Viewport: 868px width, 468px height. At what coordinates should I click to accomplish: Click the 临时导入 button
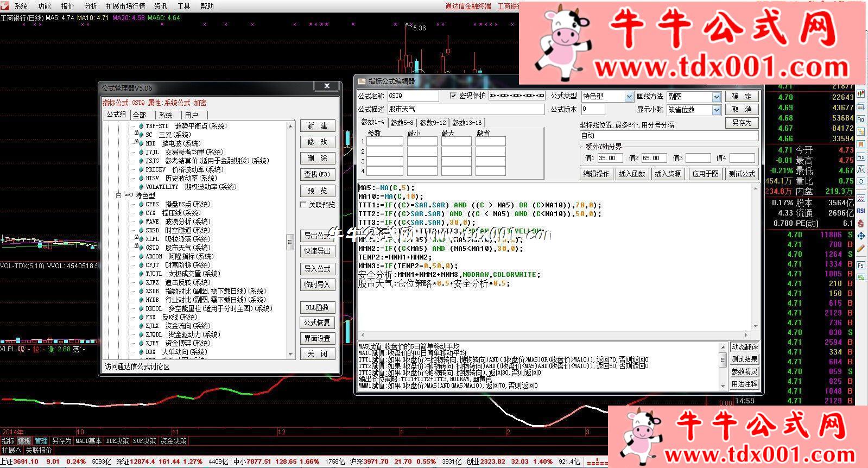point(318,284)
